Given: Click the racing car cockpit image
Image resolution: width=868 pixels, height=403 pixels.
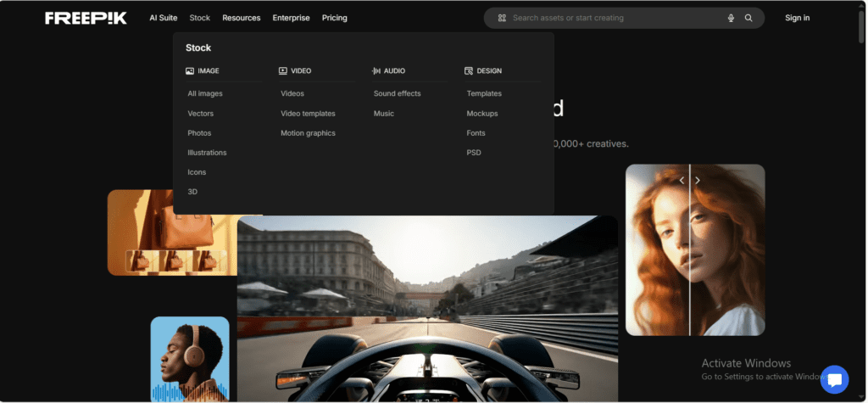Looking at the screenshot, I should click(427, 309).
